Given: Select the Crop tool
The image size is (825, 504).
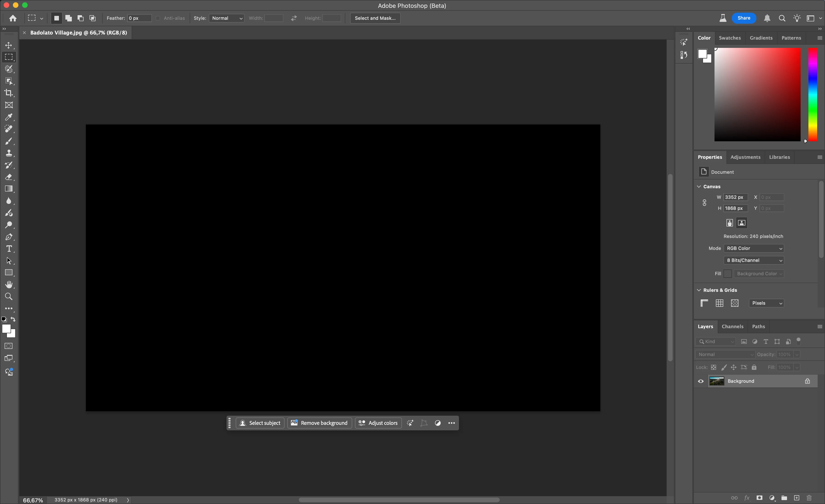Looking at the screenshot, I should pyautogui.click(x=9, y=93).
